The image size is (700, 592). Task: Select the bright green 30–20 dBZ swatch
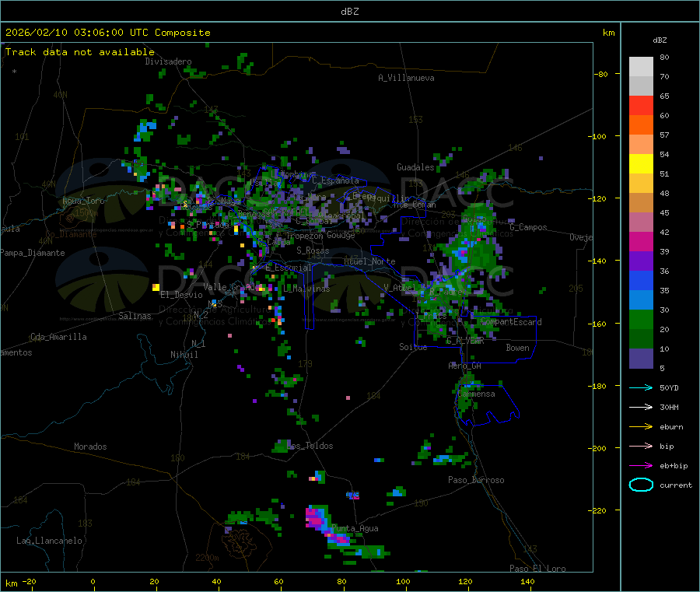click(x=641, y=319)
